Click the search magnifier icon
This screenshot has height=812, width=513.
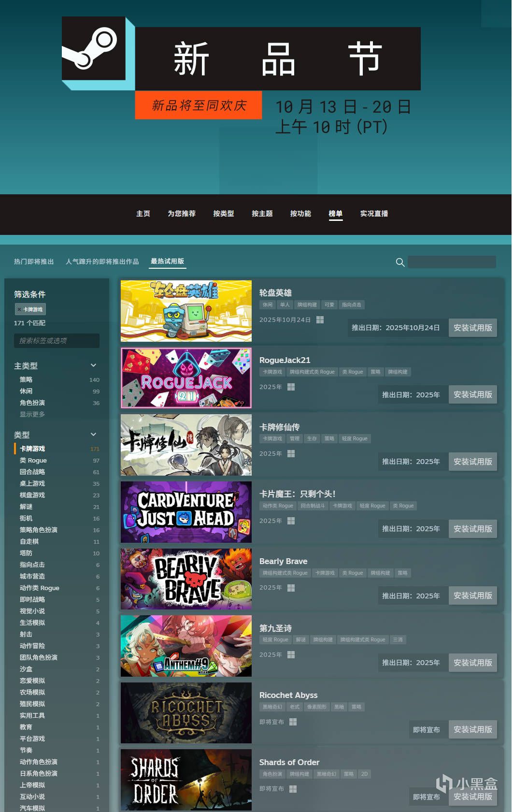[x=400, y=262]
